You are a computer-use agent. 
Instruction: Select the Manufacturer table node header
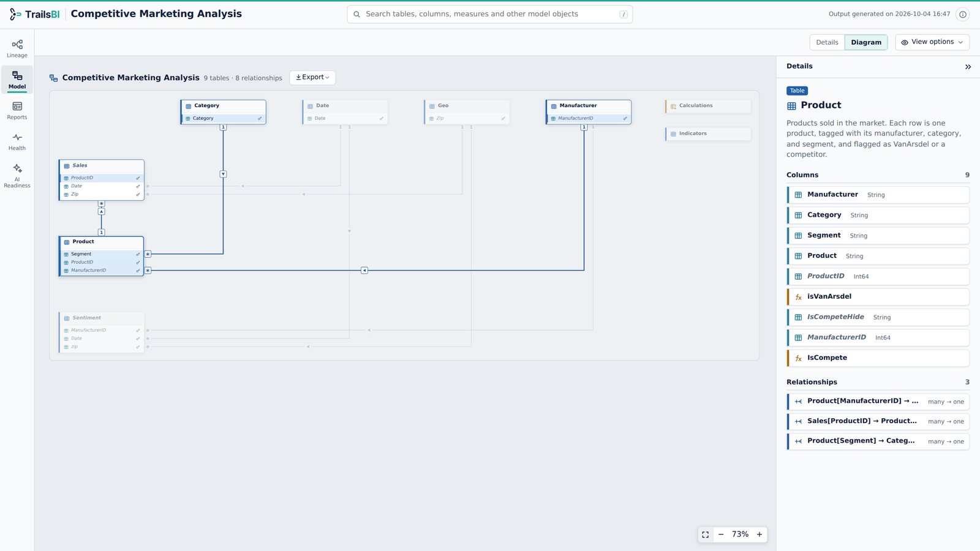point(589,106)
